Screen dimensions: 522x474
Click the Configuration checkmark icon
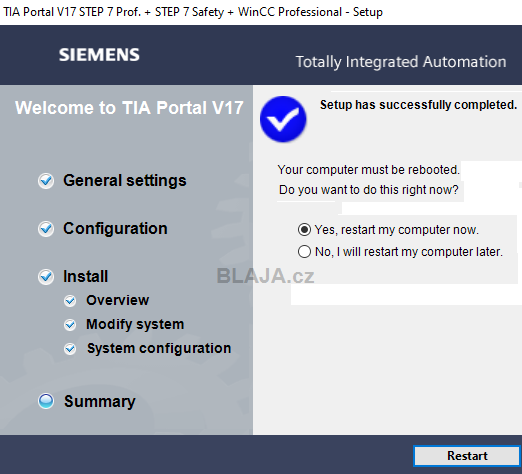[x=46, y=229]
